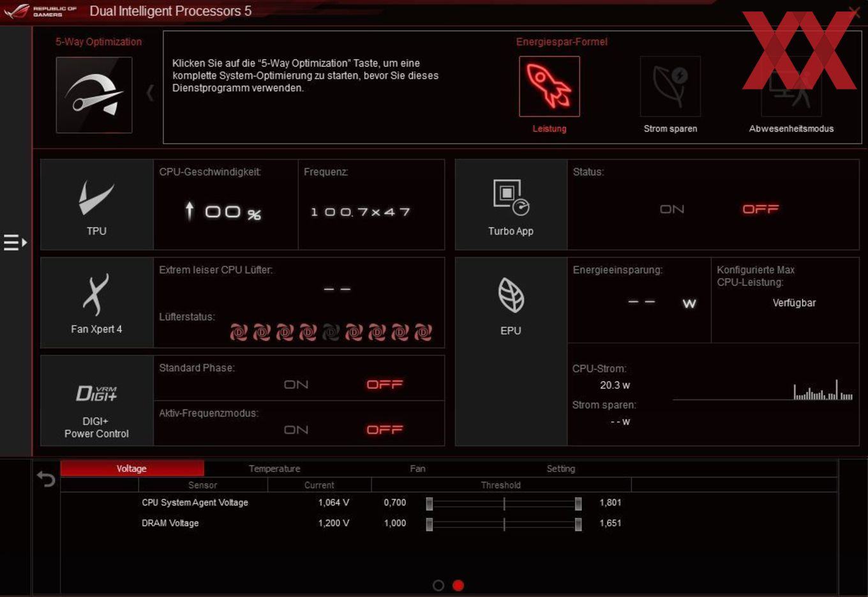868x597 pixels.
Task: Click the Verfügbar CPU power value
Action: click(794, 303)
